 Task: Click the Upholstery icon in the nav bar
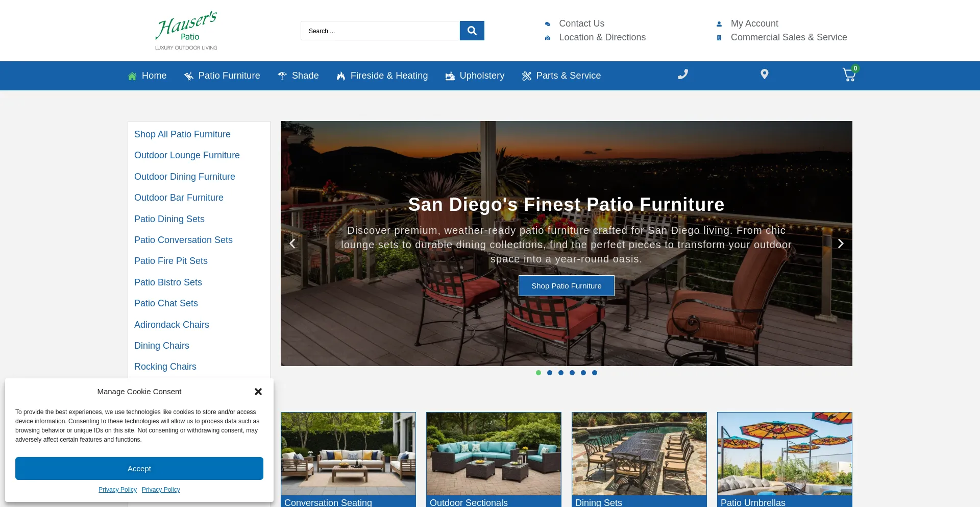point(450,76)
